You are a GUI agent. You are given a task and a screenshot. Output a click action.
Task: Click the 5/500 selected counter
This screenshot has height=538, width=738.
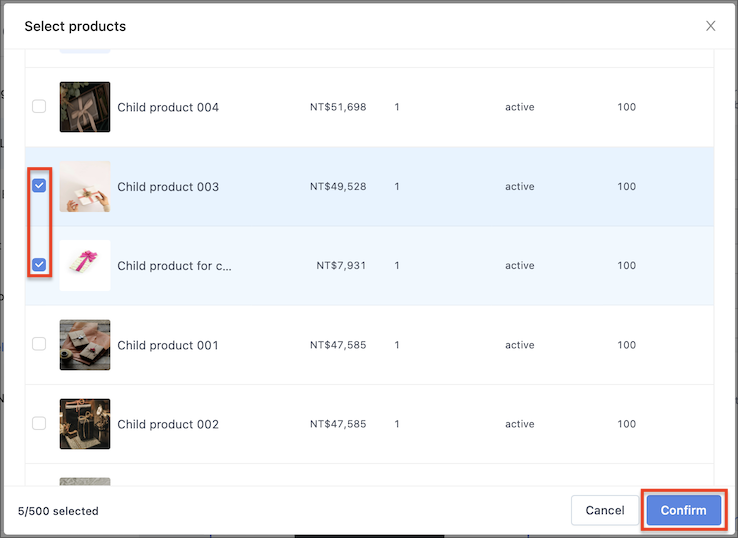58,511
